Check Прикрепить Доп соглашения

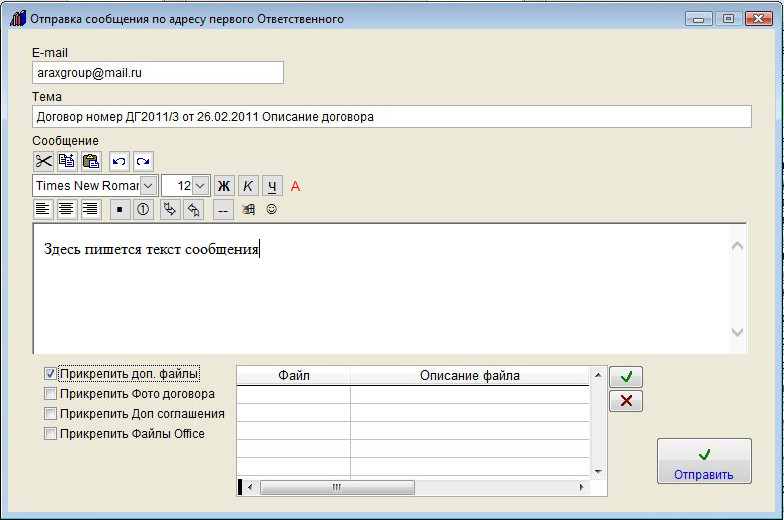[50, 414]
